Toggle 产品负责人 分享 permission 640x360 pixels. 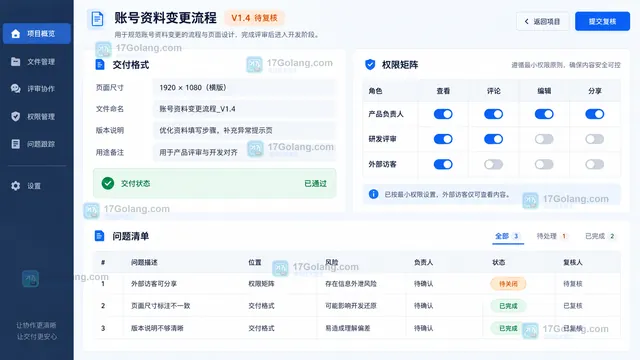click(x=595, y=114)
